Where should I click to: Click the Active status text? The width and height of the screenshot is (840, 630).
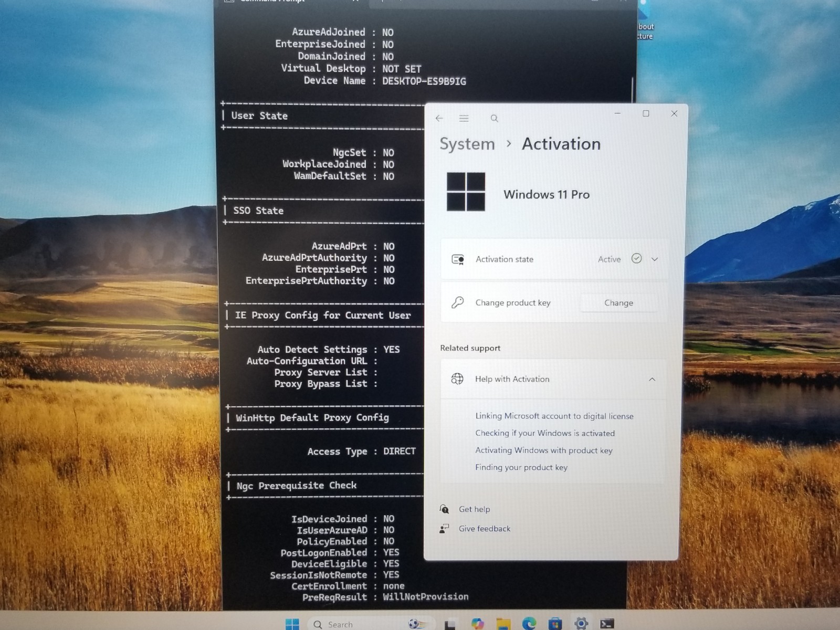[609, 259]
